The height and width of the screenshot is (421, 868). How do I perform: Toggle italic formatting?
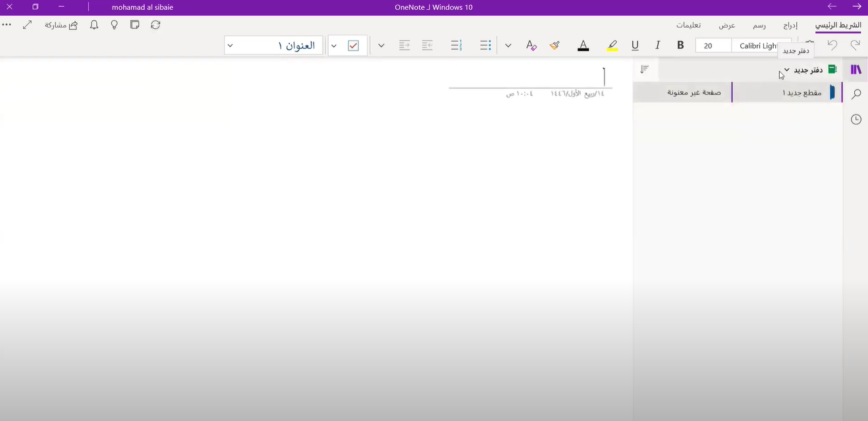point(657,45)
